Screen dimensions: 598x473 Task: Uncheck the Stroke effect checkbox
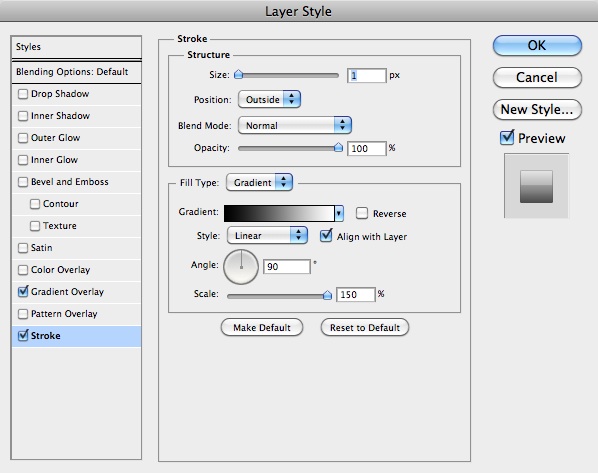tap(23, 336)
